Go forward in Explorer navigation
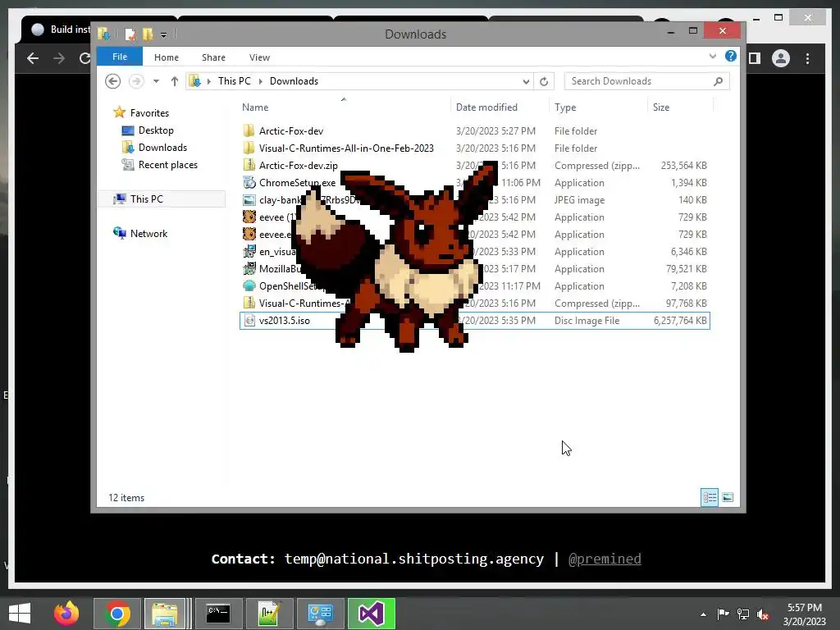Viewport: 840px width, 630px height. [137, 81]
